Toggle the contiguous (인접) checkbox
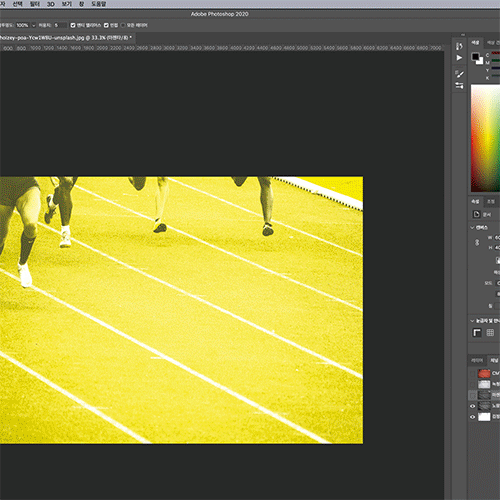Screen dimensions: 500x500 (106, 25)
